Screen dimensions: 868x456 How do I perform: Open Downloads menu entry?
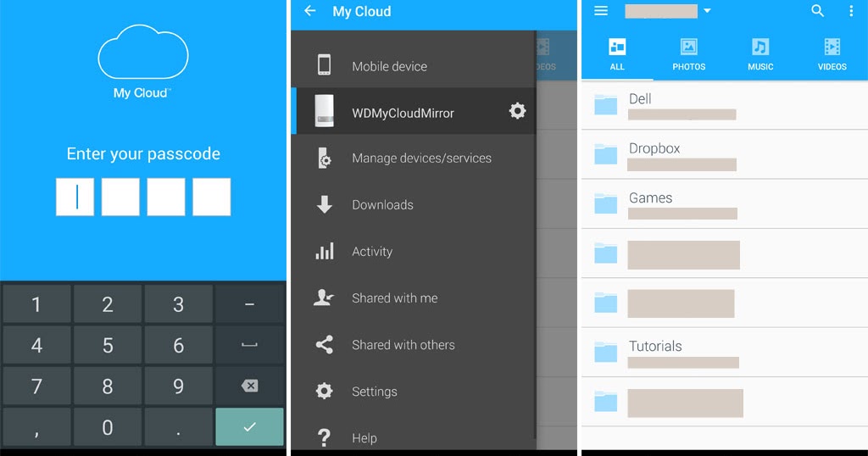tap(413, 205)
